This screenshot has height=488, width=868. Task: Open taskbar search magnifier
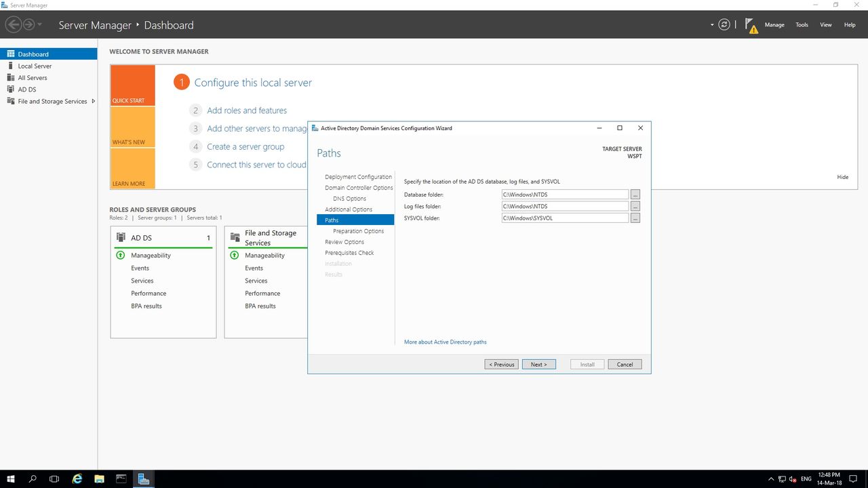click(x=33, y=479)
